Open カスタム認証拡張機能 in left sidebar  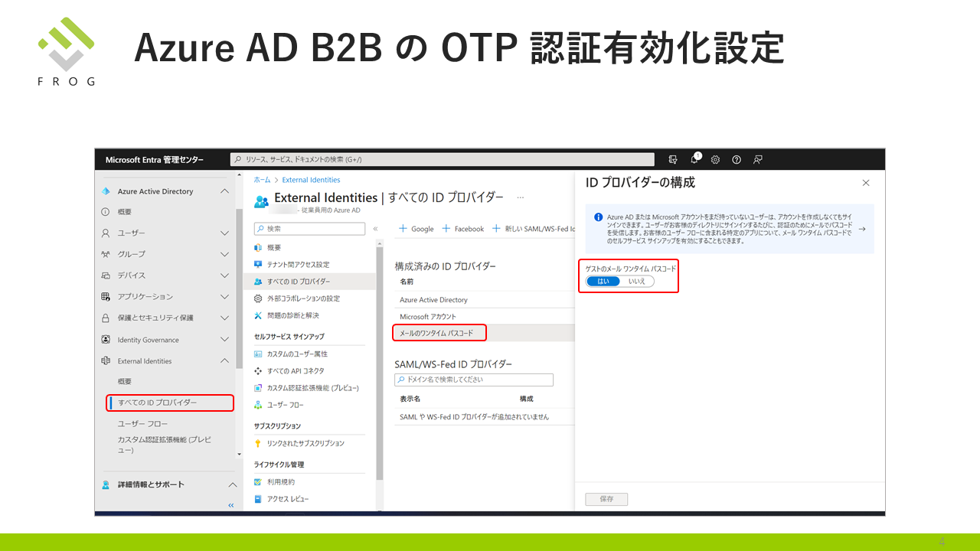[165, 445]
